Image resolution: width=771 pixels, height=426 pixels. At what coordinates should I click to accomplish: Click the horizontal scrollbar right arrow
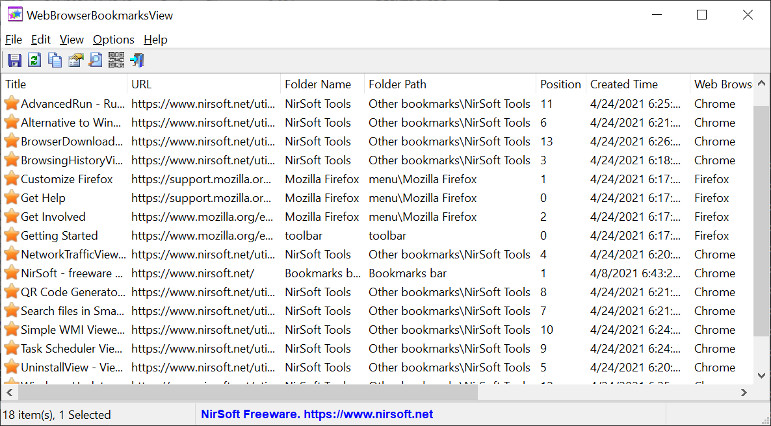744,393
